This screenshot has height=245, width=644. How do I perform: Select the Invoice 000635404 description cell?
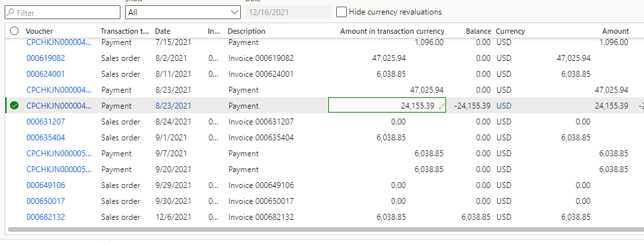(261, 138)
